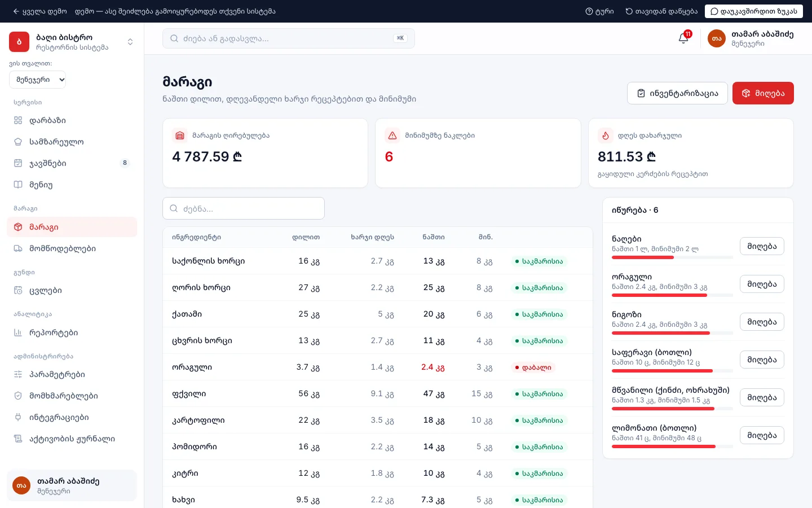The width and height of the screenshot is (812, 508).
Task: Click დაუკავშირდით ზუკას button
Action: 753,11
